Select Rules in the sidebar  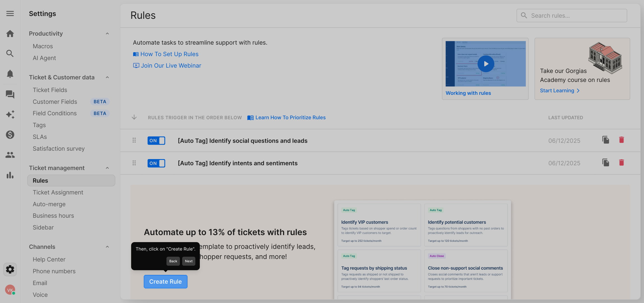71,181
